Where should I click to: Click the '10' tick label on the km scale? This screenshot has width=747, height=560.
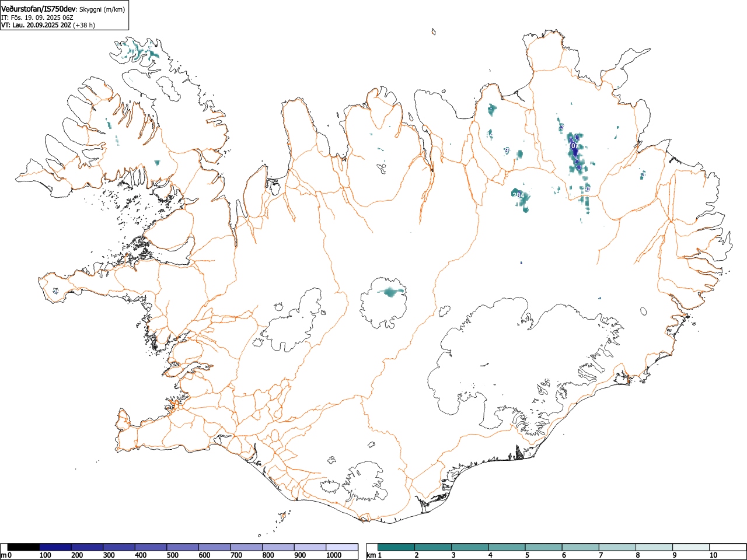[713, 555]
